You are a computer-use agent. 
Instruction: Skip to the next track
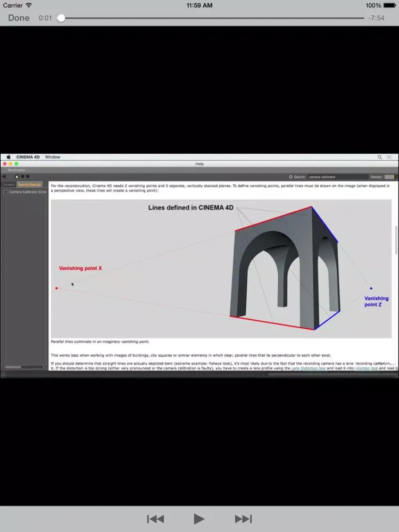[243, 519]
